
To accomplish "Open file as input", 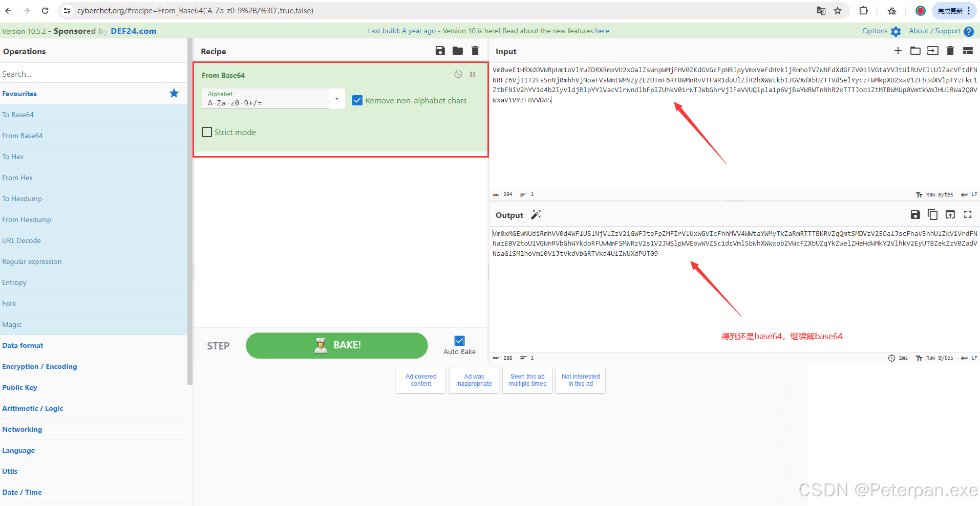I will pos(933,51).
